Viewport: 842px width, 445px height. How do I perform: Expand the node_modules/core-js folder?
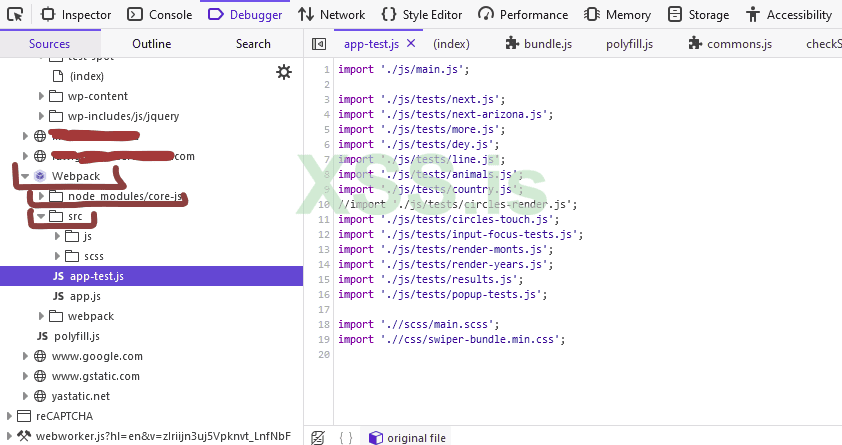[x=42, y=196]
